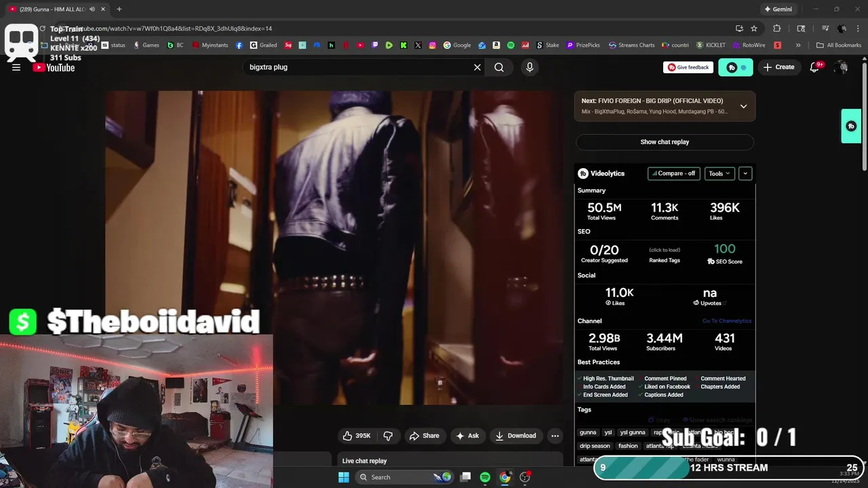Click the Subscribers count 3.44M
This screenshot has height=488, width=868.
point(665,338)
